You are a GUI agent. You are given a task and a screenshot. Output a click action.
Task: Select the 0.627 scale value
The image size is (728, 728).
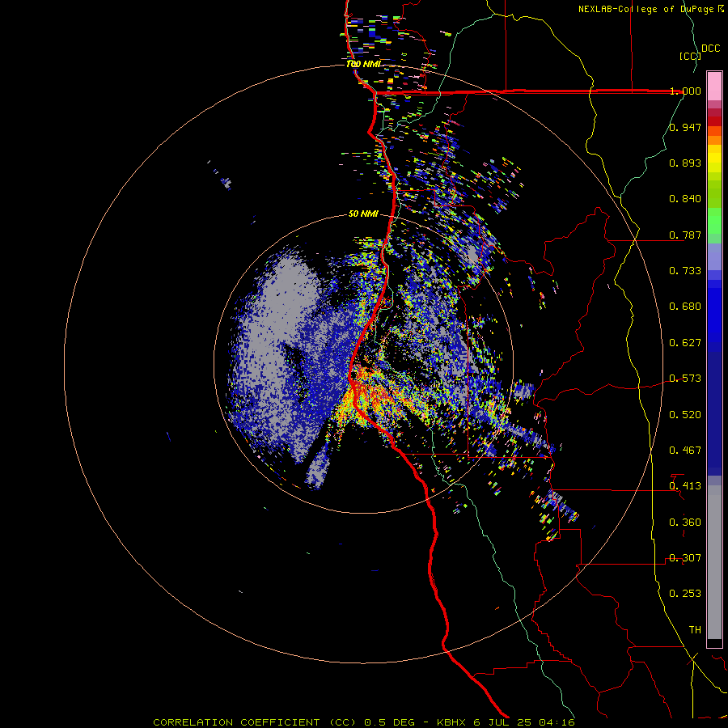[x=685, y=343]
